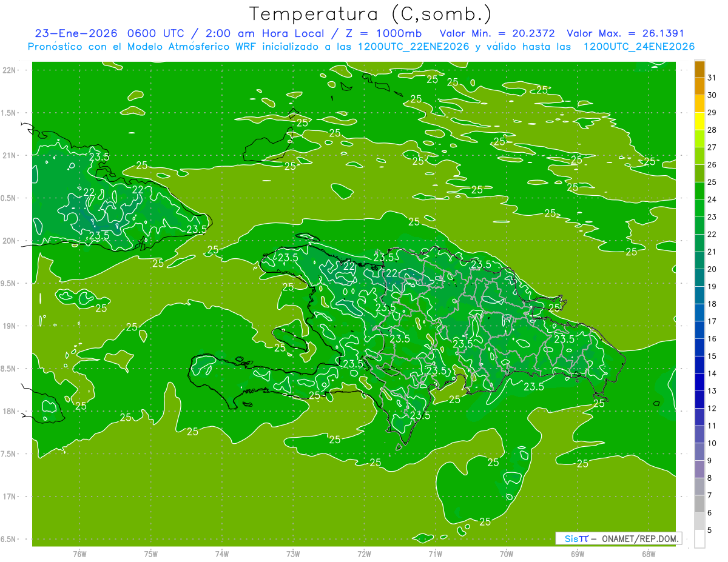Click the color scale label '20'
This screenshot has width=728, height=562.
pyautogui.click(x=712, y=269)
